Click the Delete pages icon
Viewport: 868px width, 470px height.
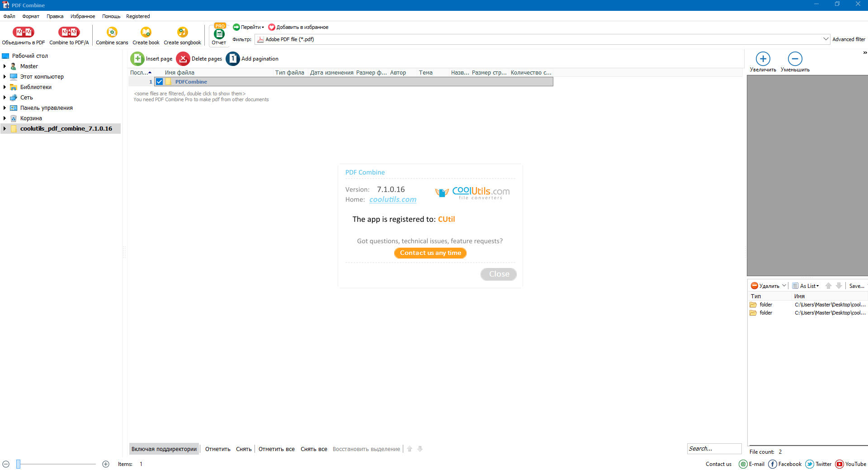[x=183, y=59]
